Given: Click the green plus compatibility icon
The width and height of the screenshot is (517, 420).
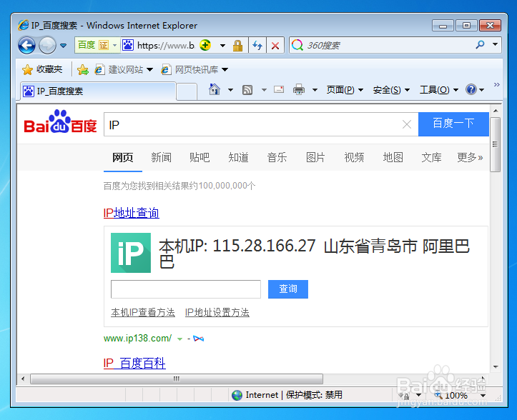Looking at the screenshot, I should tap(205, 45).
